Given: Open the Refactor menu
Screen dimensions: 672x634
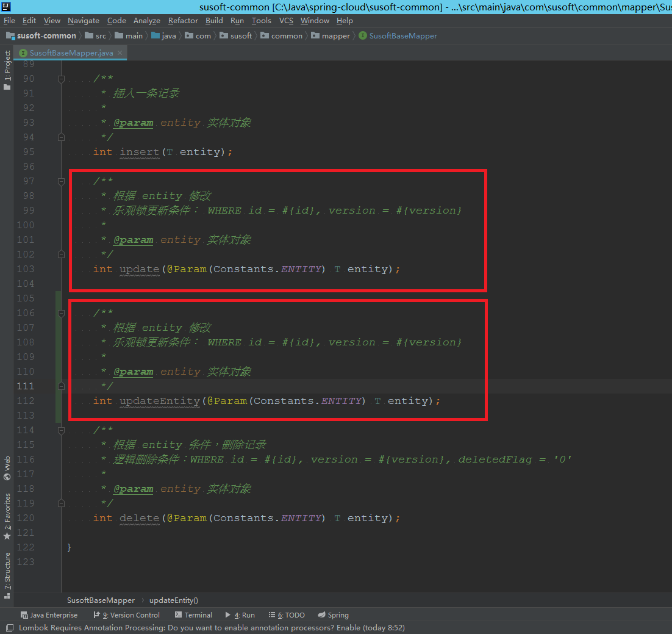Looking at the screenshot, I should tap(183, 20).
